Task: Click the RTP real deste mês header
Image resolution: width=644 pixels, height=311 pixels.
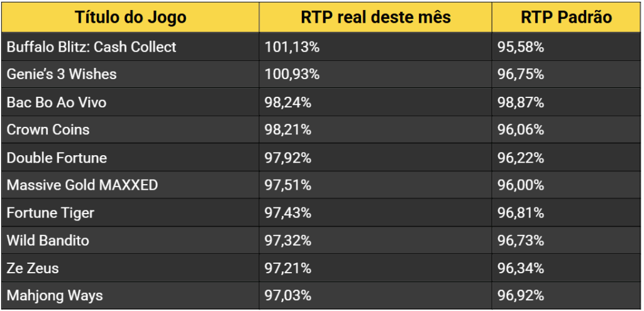Action: tap(375, 17)
